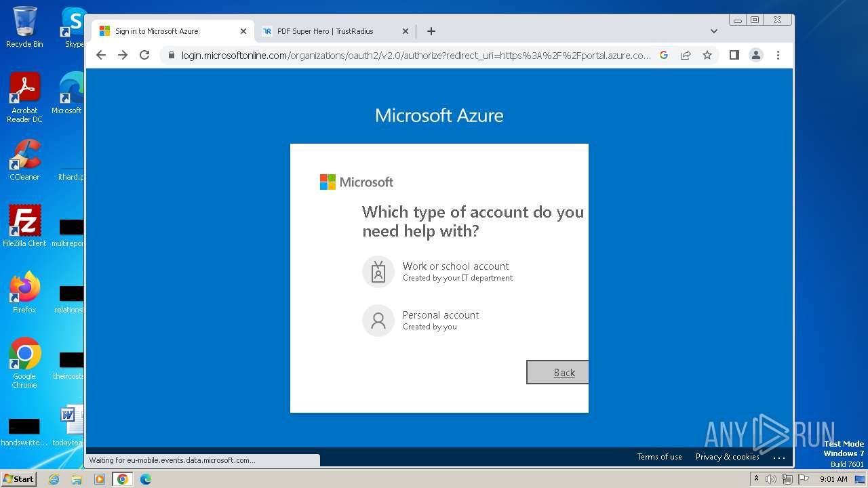Viewport: 868px width, 488px height.
Task: Click the Microsoft logo
Action: [x=357, y=182]
